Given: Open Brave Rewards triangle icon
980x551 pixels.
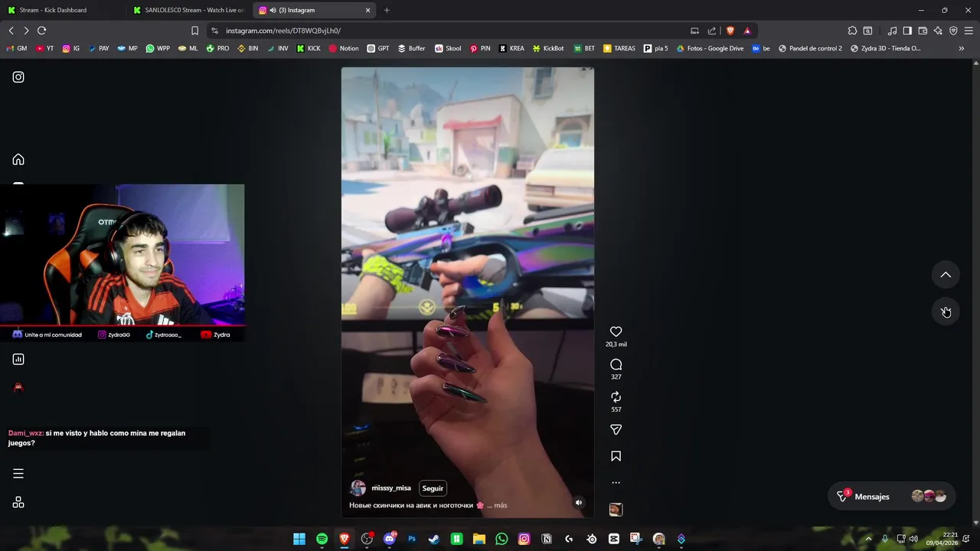Looking at the screenshot, I should pos(747,31).
